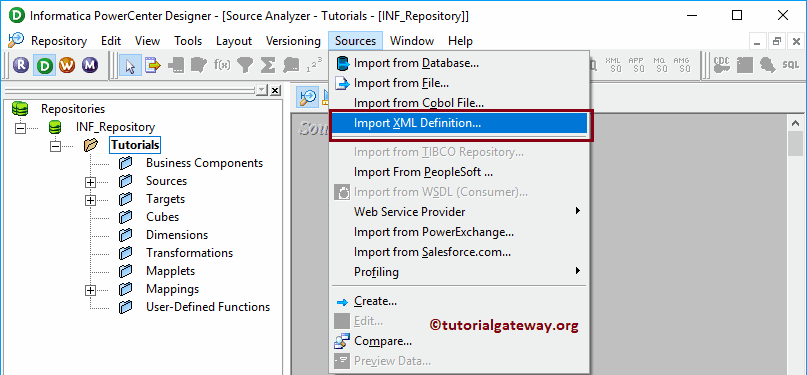
Task: Open the Repository Manager via R icon
Action: coord(21,65)
